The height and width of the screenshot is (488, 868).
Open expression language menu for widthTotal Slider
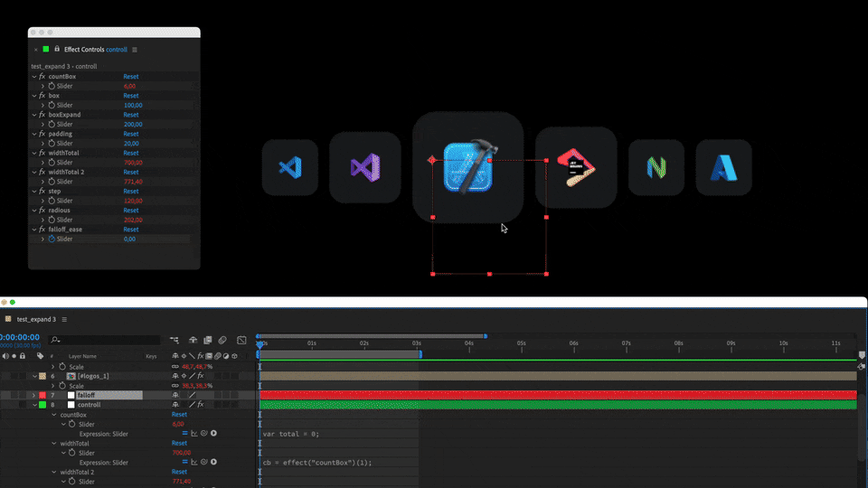point(213,462)
